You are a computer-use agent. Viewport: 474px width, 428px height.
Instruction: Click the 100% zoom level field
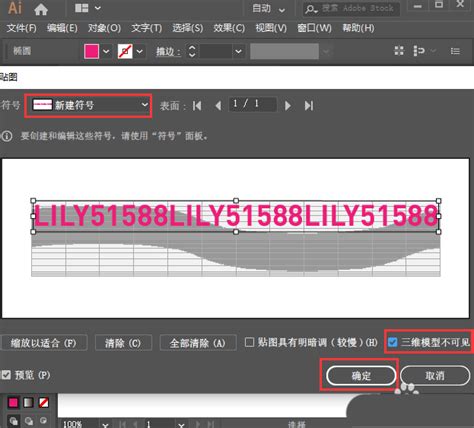point(79,424)
